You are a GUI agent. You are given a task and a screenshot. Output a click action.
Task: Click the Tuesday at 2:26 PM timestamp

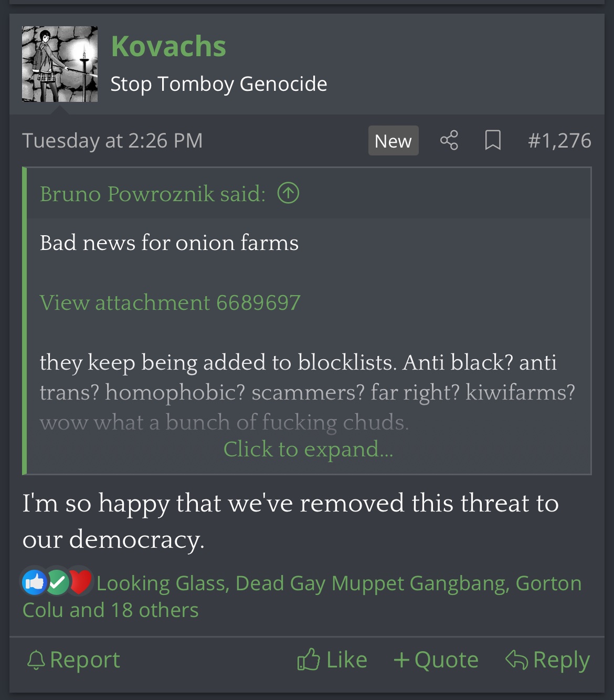click(112, 140)
